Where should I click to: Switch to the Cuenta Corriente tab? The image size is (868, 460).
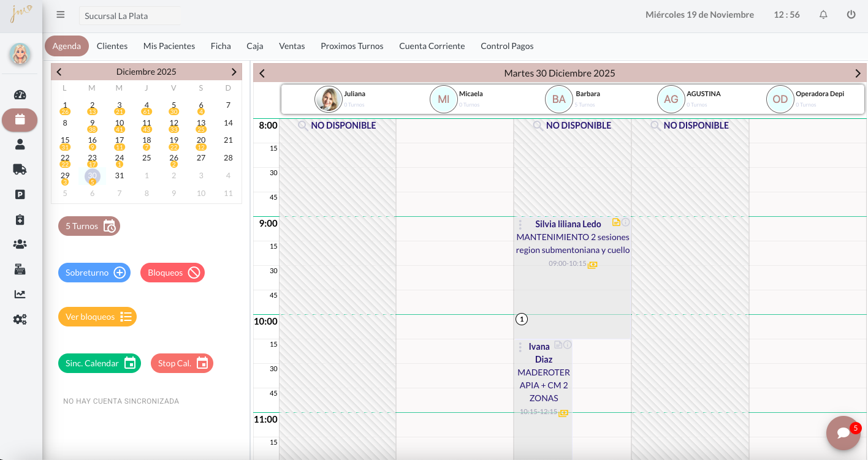432,46
